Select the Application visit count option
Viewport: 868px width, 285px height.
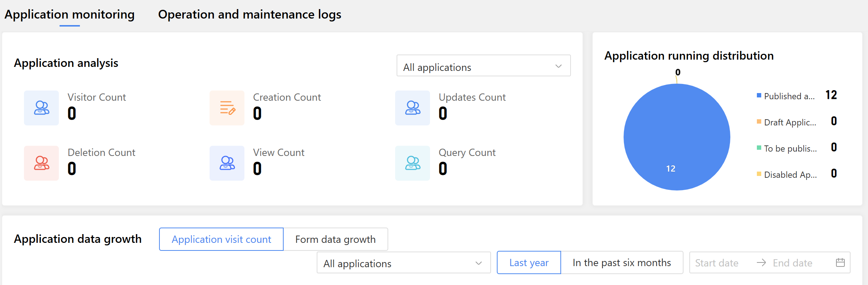pyautogui.click(x=221, y=239)
